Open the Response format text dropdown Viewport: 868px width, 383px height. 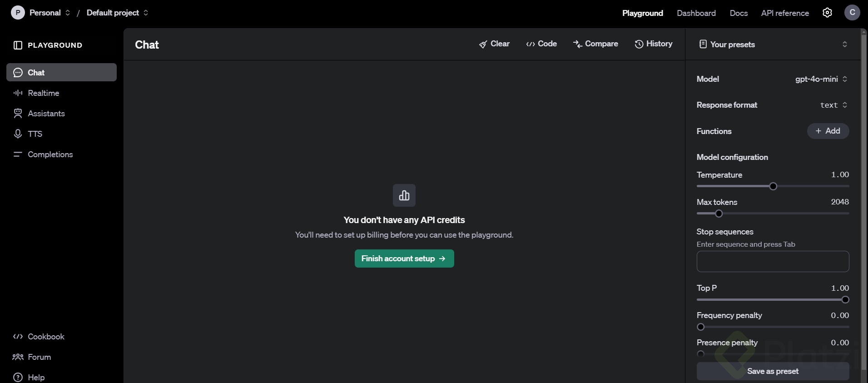pos(834,105)
